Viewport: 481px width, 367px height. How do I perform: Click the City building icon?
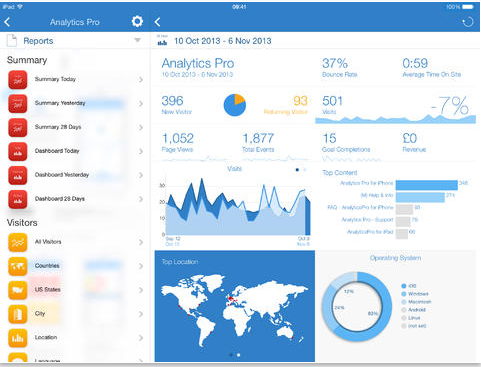pos(18,314)
